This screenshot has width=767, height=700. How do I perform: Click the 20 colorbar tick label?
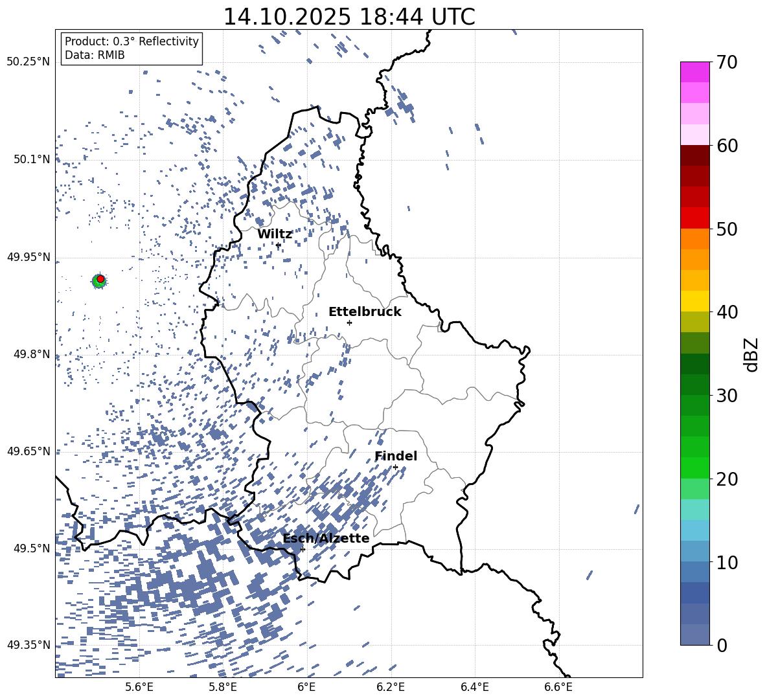(727, 479)
